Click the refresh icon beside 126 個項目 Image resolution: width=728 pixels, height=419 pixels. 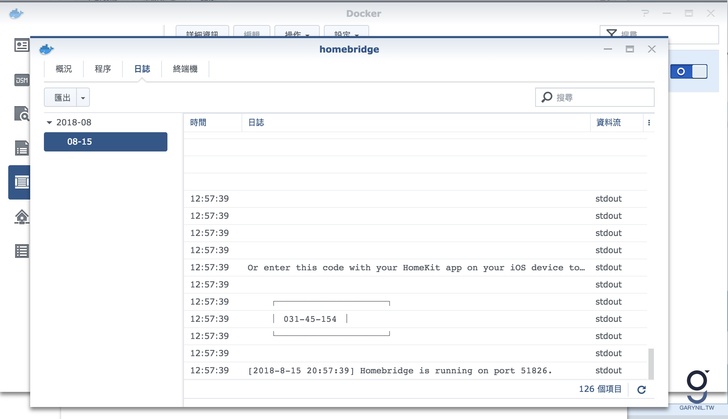tap(641, 390)
